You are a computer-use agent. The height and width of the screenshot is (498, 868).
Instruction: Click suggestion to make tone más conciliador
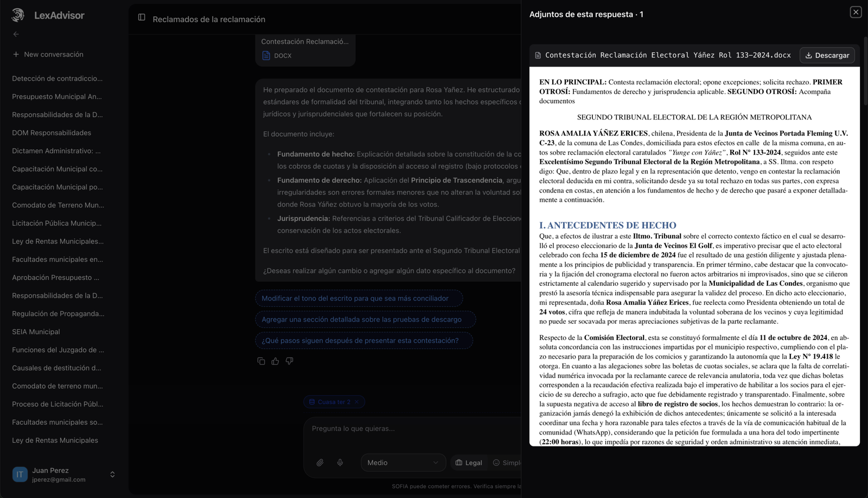click(359, 298)
